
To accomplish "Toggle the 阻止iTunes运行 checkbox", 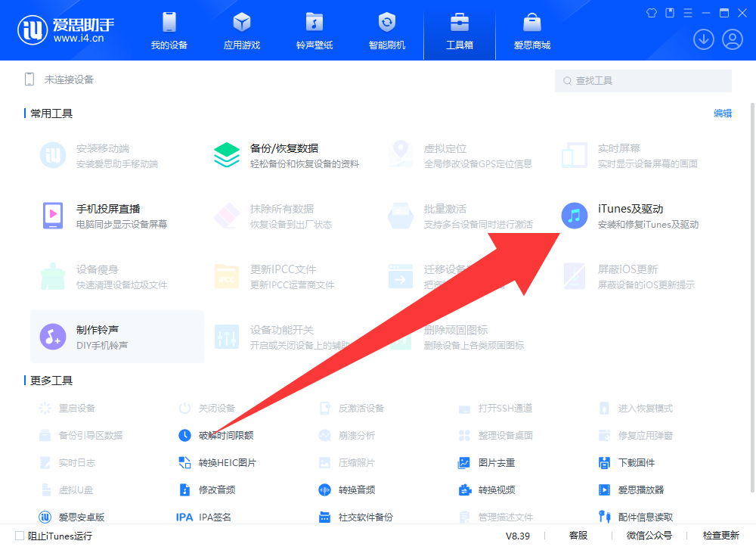I will (20, 536).
